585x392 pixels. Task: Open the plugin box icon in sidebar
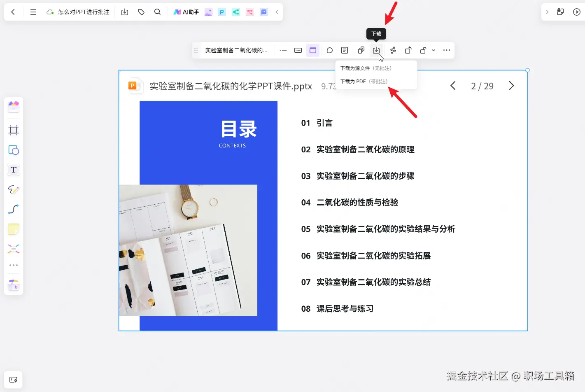(x=14, y=285)
